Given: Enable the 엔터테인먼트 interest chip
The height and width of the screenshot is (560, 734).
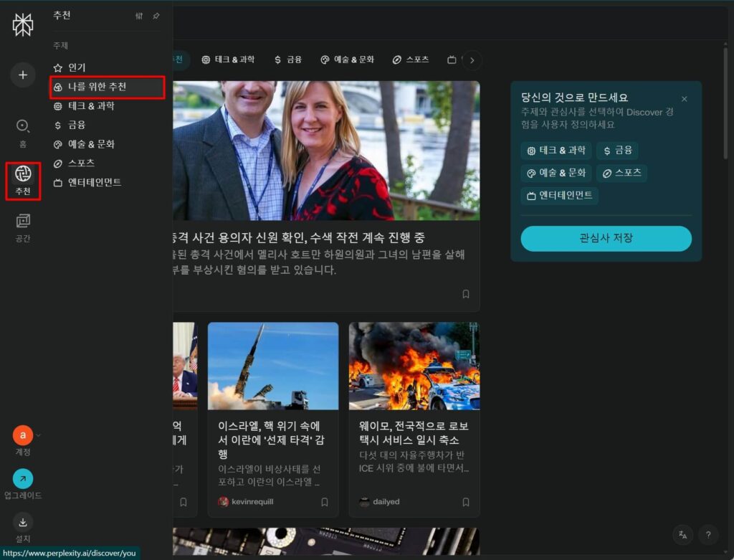Looking at the screenshot, I should coord(559,195).
